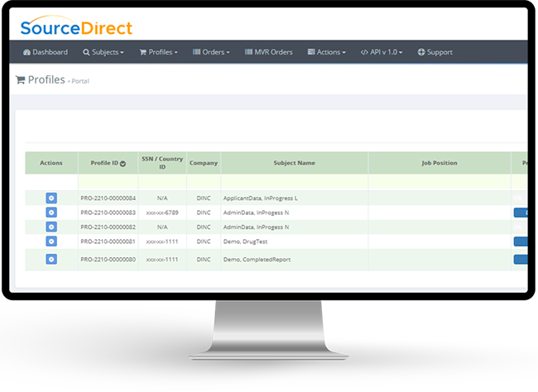Focus the Profile ID filter field
538x392 pixels.
[x=108, y=182]
